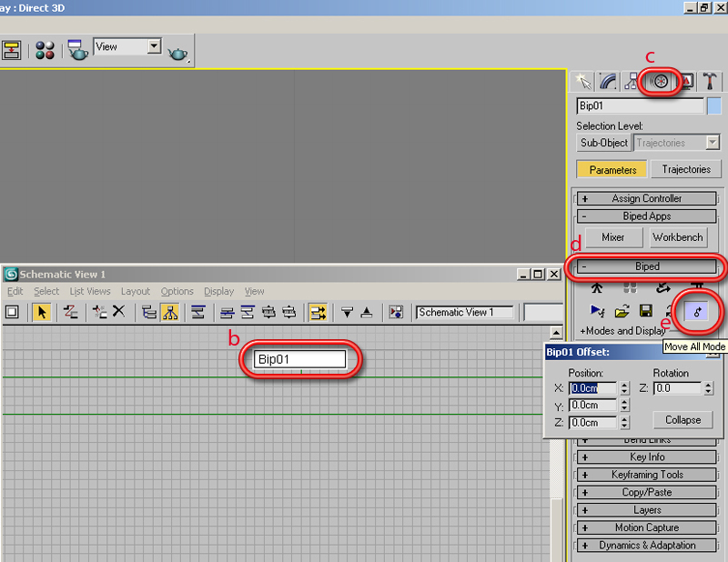Select the arrow Select tool in Schematic View
Screen dimensions: 728x562
click(x=42, y=312)
